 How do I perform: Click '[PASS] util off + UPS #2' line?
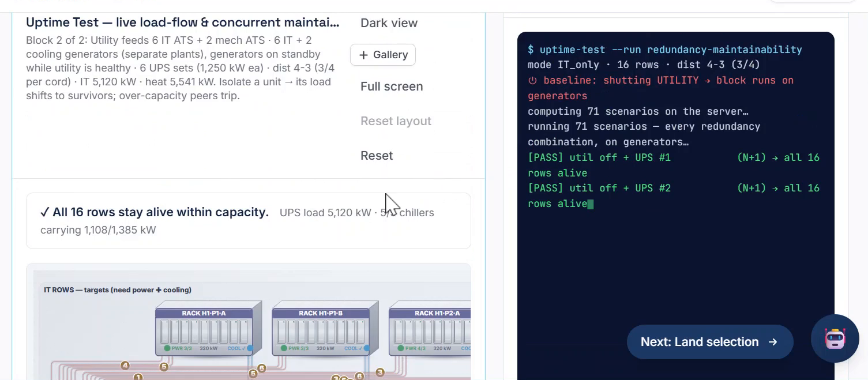(674, 195)
